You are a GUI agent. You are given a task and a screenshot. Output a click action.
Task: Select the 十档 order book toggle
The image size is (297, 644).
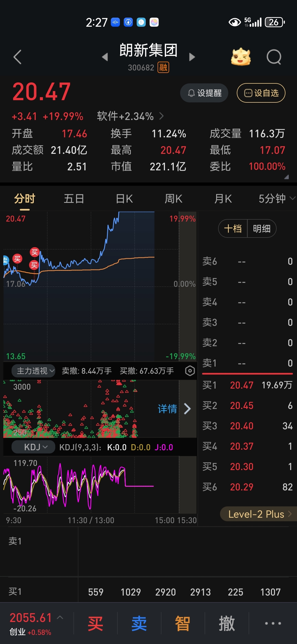pyautogui.click(x=233, y=228)
